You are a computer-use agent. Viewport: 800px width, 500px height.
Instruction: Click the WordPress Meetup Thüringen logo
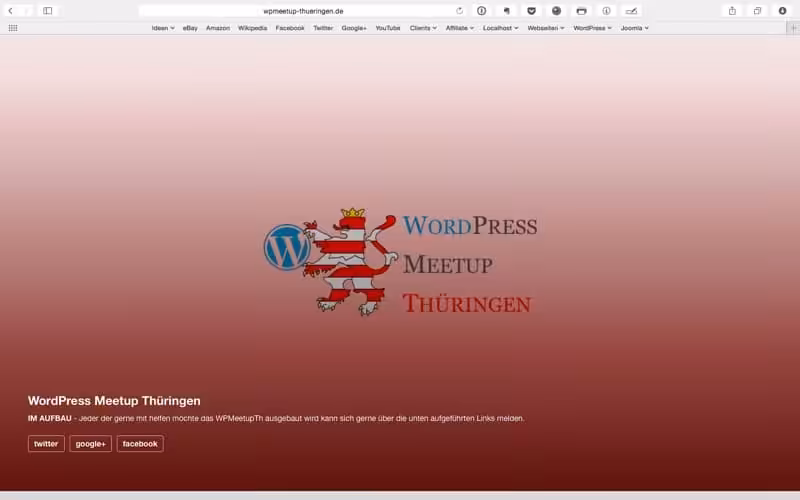(401, 262)
